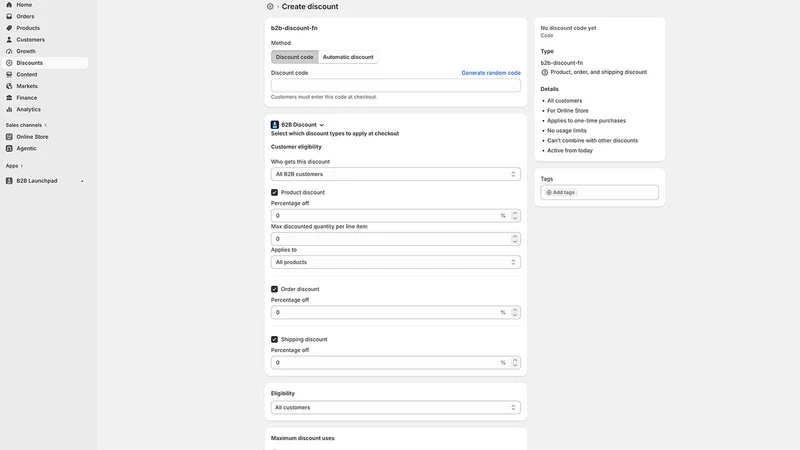Click the Discounts icon in sidebar
The width and height of the screenshot is (800, 450).
point(9,63)
